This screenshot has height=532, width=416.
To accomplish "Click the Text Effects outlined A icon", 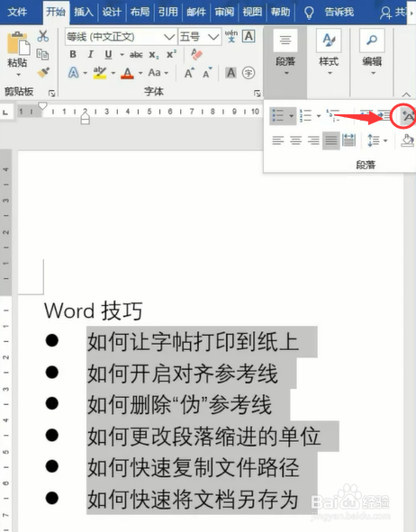I will point(73,73).
